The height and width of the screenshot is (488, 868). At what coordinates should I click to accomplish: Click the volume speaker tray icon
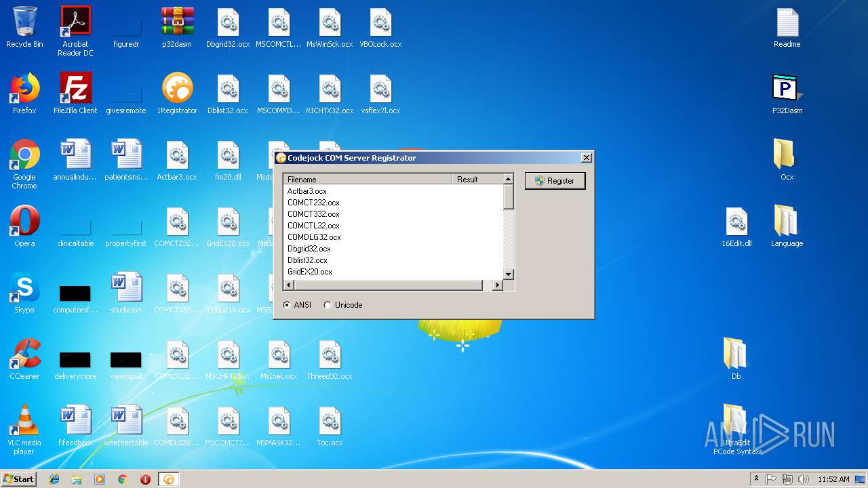[x=803, y=479]
